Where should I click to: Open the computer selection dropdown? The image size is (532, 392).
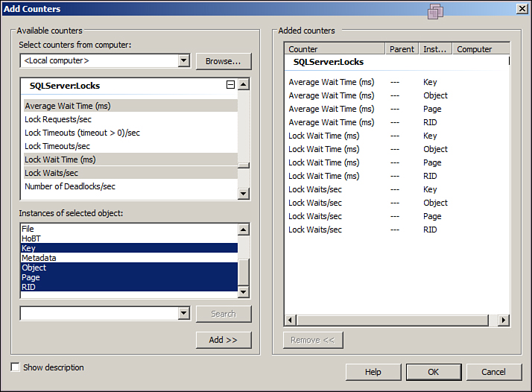tap(184, 60)
